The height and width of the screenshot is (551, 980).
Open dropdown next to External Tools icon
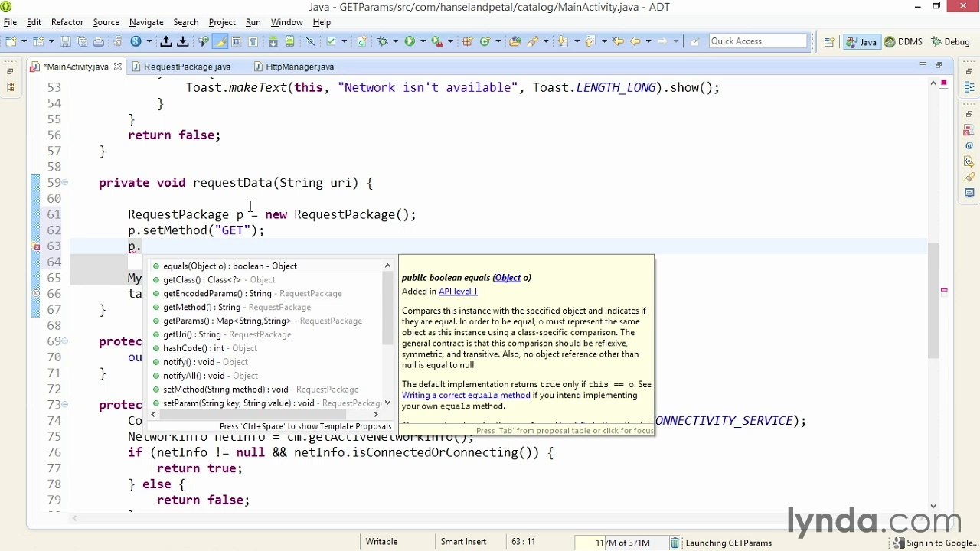pos(450,41)
